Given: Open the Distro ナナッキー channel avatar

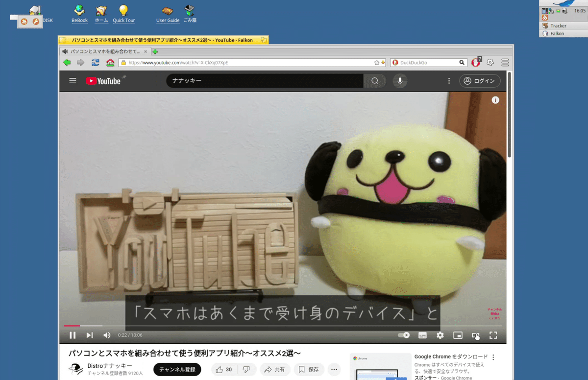Looking at the screenshot, I should 75,369.
